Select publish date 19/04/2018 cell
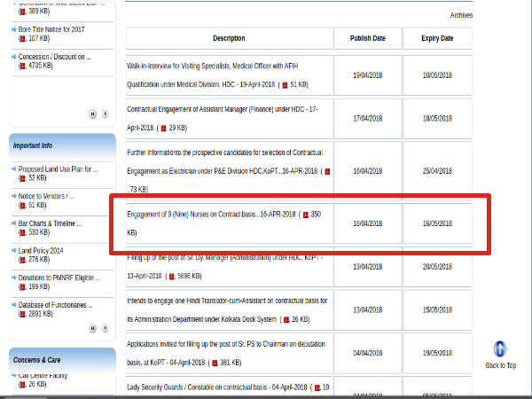Image resolution: width=532 pixels, height=399 pixels. 368,75
